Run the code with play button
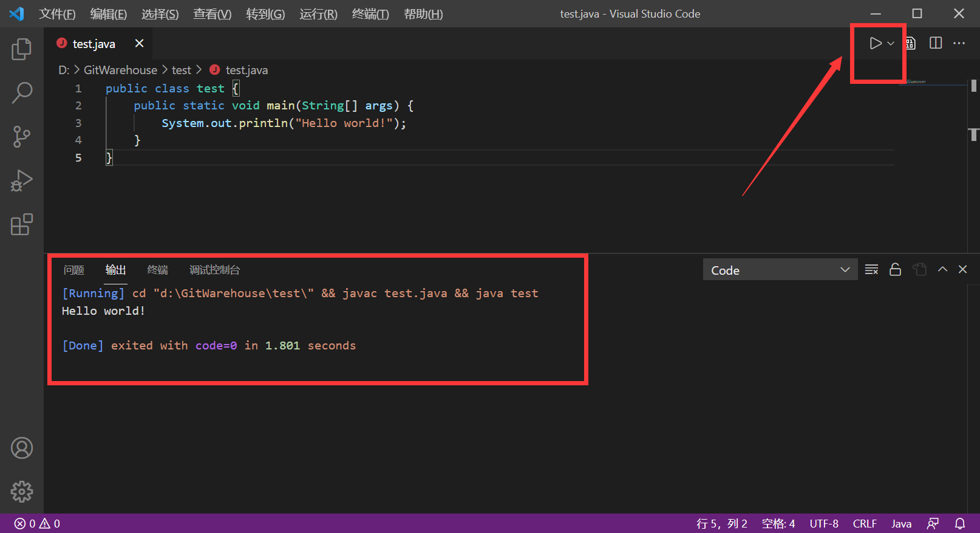980x533 pixels. pyautogui.click(x=875, y=43)
